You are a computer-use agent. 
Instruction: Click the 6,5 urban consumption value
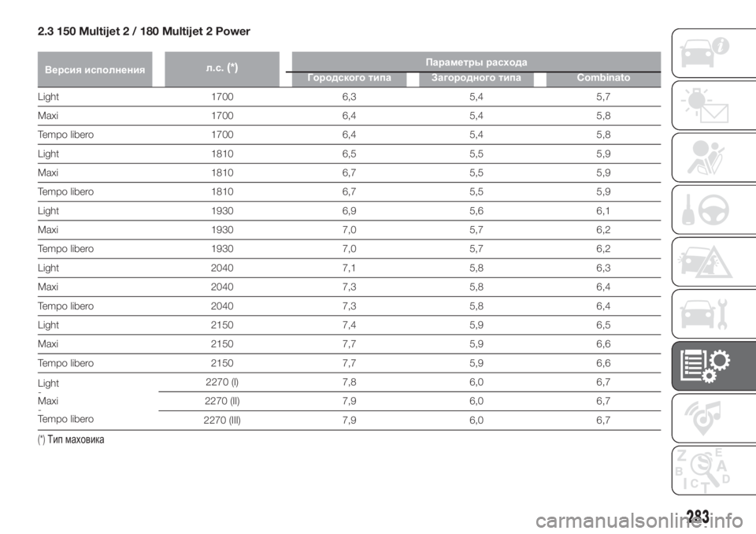pos(349,154)
